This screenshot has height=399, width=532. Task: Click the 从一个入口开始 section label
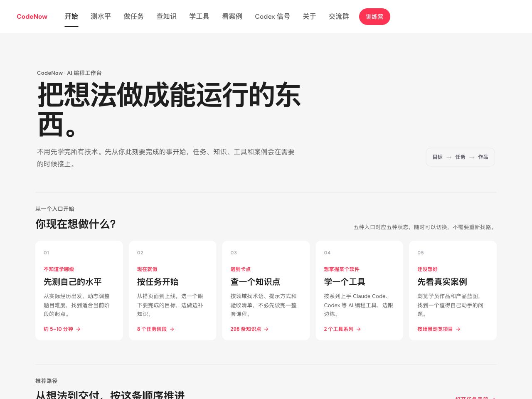55,209
